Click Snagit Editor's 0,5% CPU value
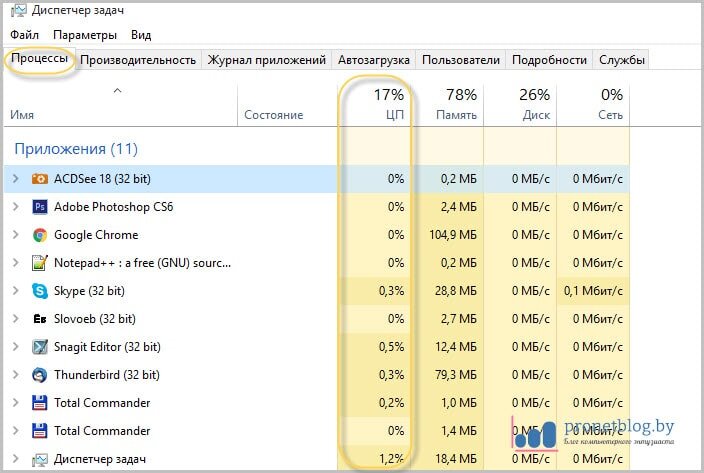 pos(392,346)
